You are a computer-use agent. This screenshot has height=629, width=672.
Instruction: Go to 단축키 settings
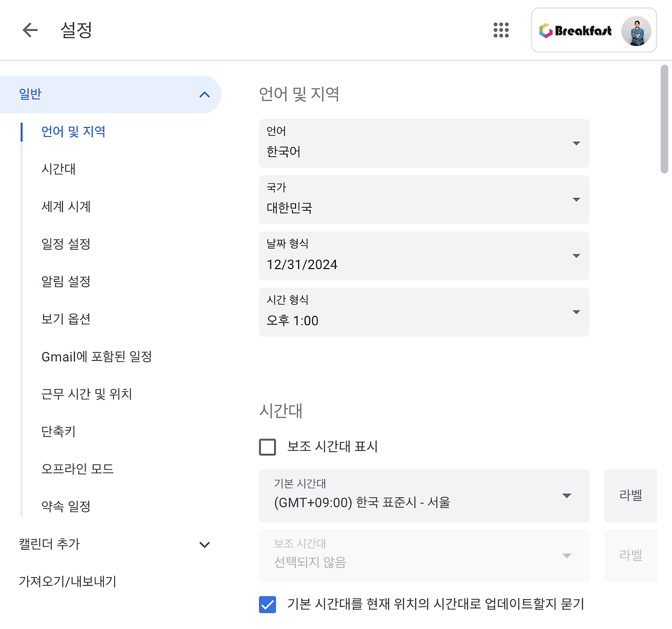(x=58, y=431)
